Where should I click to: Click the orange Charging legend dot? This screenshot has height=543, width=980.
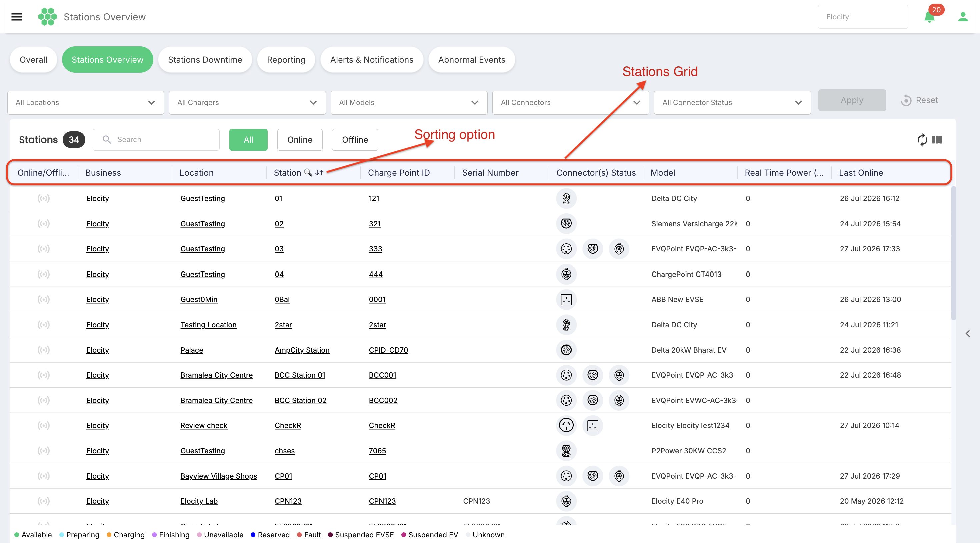tap(109, 535)
